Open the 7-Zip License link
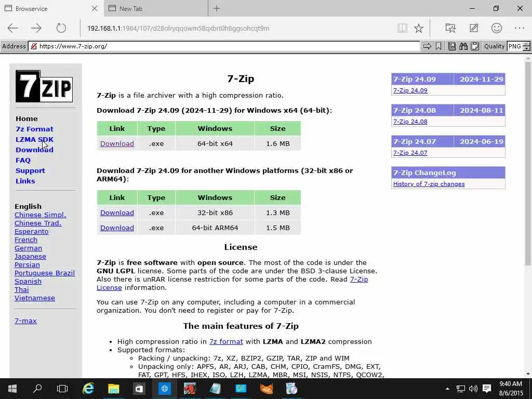 pos(359,279)
